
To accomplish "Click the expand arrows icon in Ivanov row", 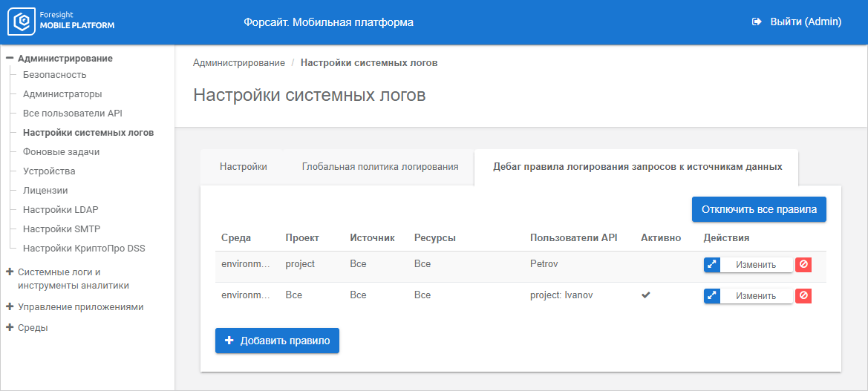I will (712, 296).
